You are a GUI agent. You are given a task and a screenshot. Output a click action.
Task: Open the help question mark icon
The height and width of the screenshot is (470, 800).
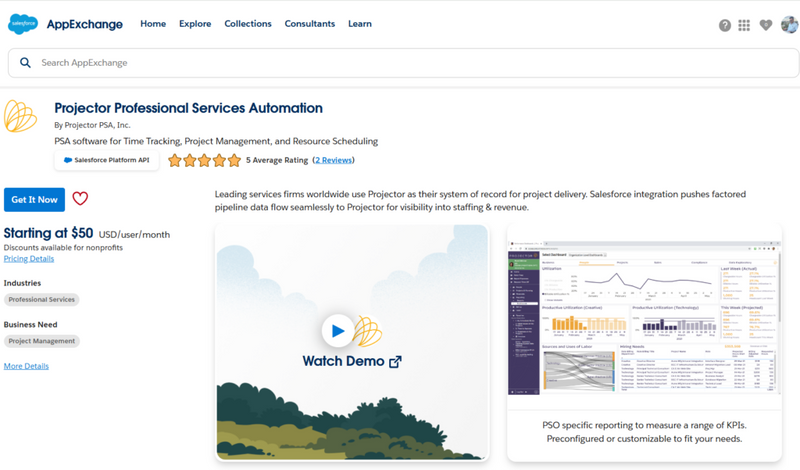[724, 25]
